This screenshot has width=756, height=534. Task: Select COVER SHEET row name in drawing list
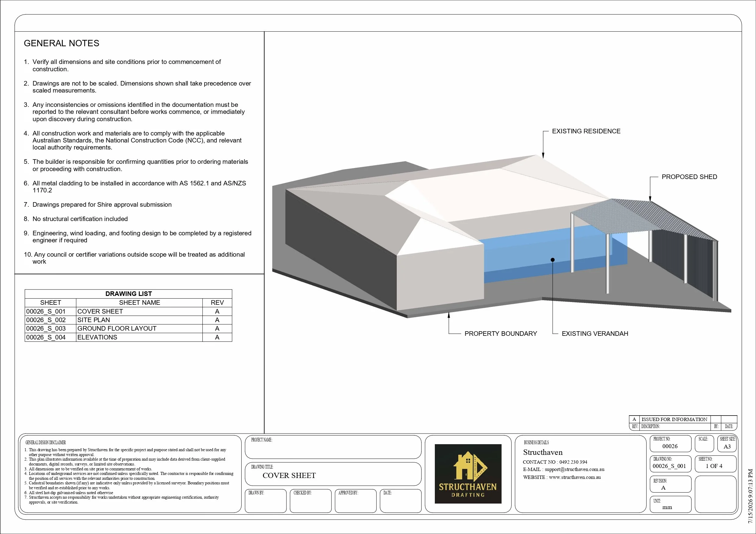point(100,311)
